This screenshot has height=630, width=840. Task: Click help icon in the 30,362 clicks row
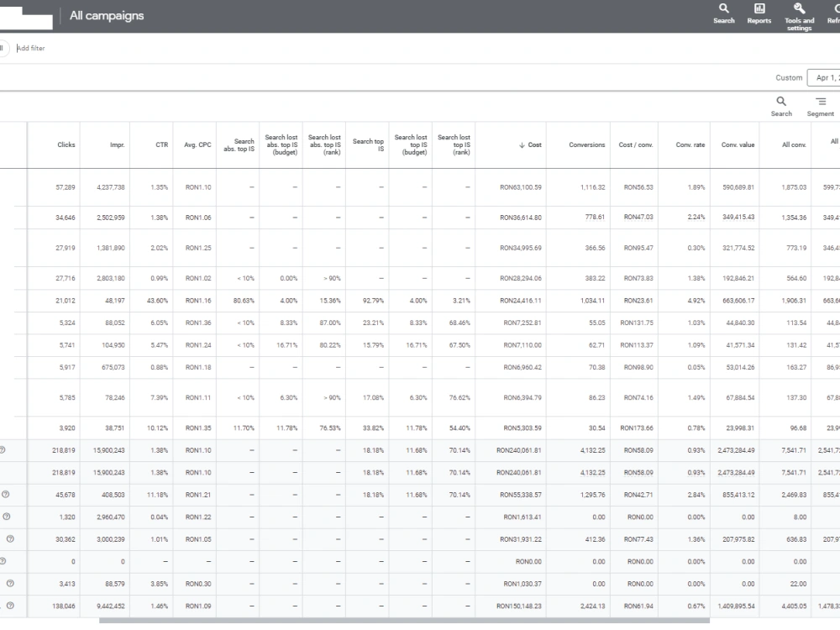[10, 539]
